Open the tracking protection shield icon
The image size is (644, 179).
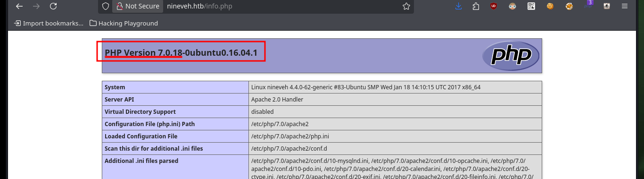tap(106, 7)
